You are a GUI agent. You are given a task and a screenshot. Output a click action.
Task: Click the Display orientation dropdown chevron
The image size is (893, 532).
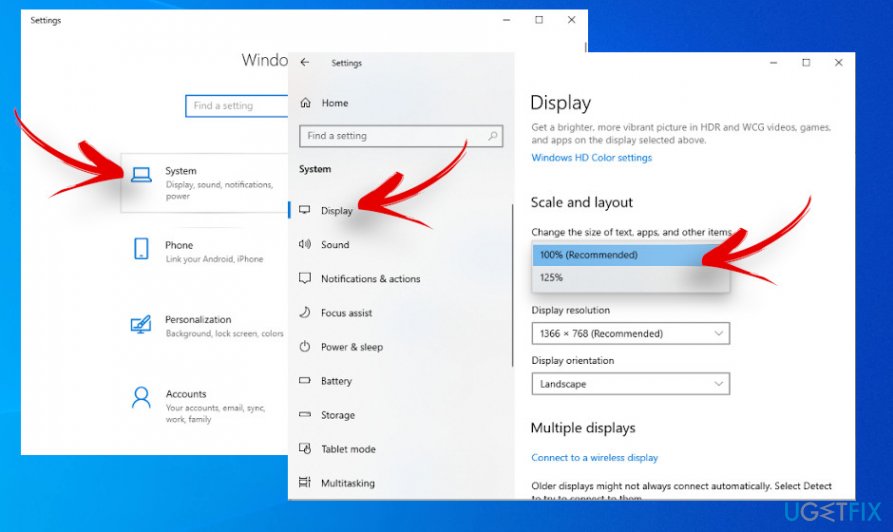[719, 384]
